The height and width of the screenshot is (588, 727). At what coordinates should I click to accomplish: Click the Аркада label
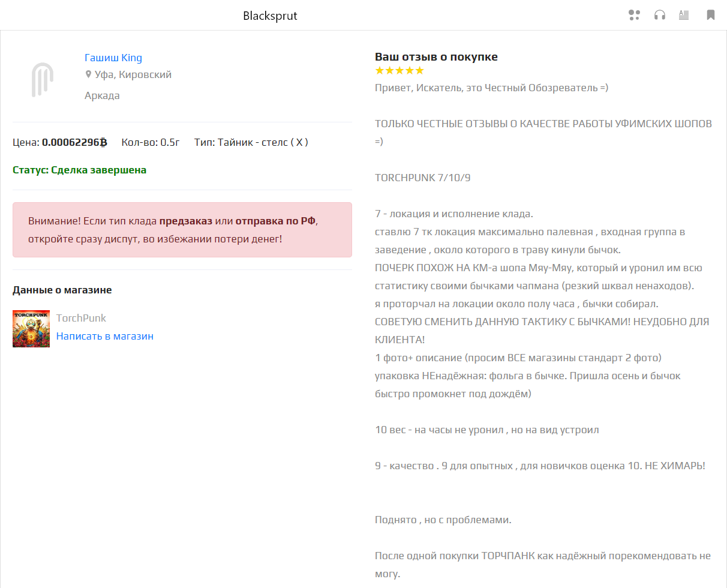tap(102, 95)
